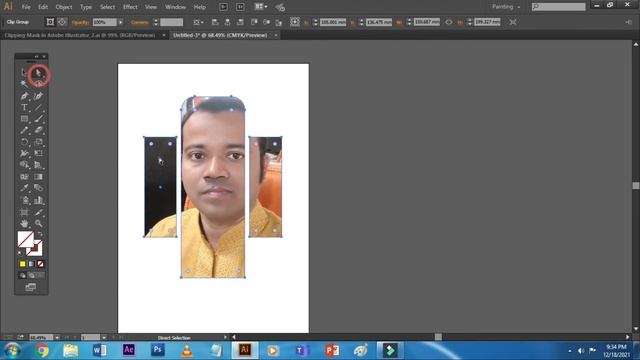This screenshot has width=640, height=360.
Task: Open the Effect menu
Action: 130,7
